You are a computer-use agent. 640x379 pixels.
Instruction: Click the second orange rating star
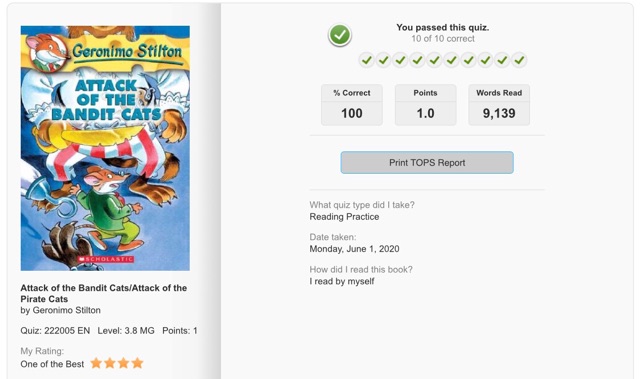(110, 363)
